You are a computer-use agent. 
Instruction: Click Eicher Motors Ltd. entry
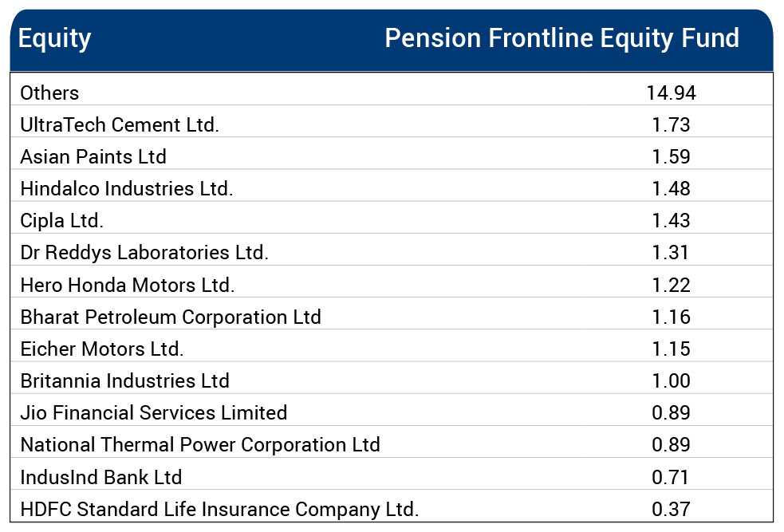tap(102, 349)
